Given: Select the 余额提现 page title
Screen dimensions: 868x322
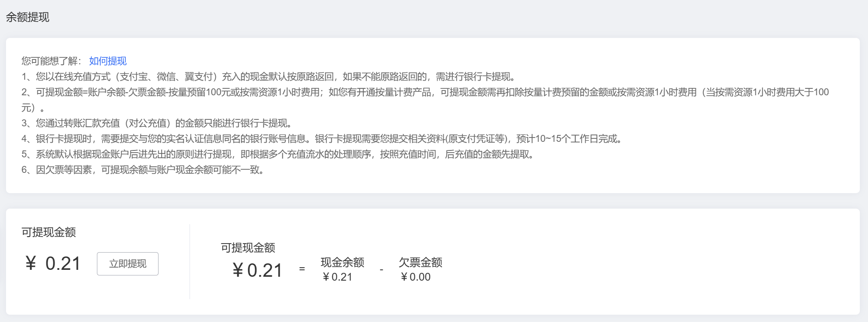Looking at the screenshot, I should tap(28, 17).
